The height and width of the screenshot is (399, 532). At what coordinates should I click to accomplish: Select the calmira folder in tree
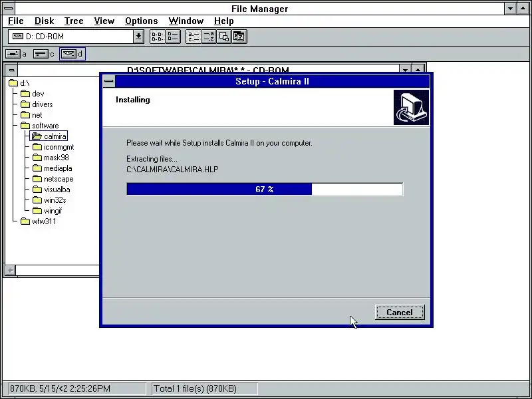(49, 136)
